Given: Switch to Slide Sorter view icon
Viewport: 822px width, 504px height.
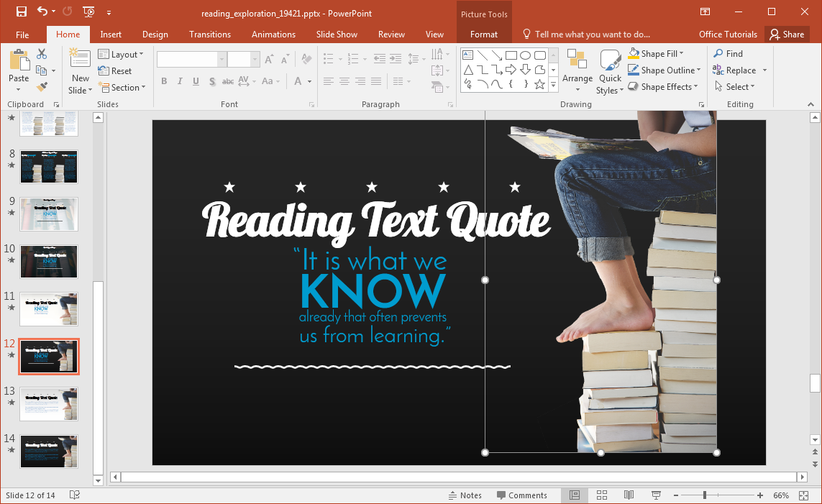Looking at the screenshot, I should tap(602, 495).
